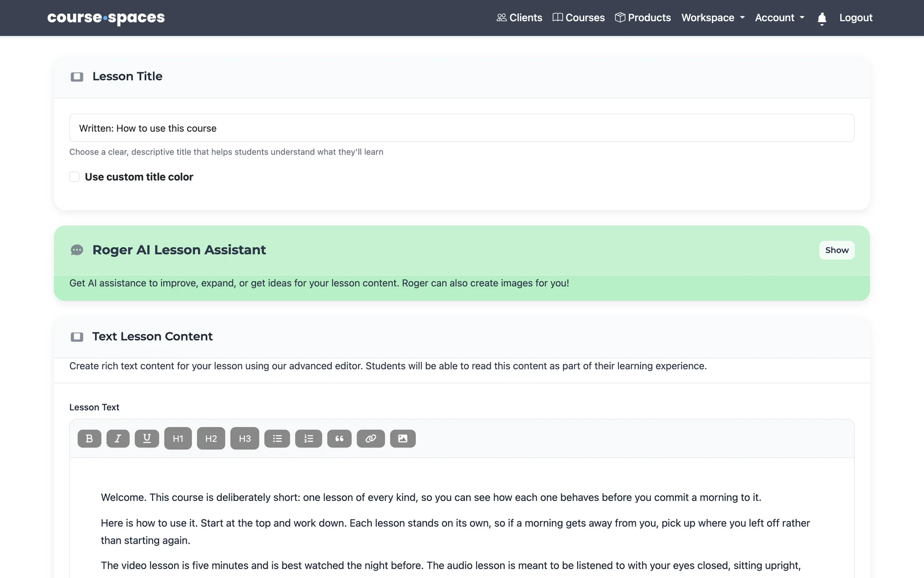Screen dimensions: 924x578
Task: Show the Roger AI Lesson Assistant
Action: [837, 250]
